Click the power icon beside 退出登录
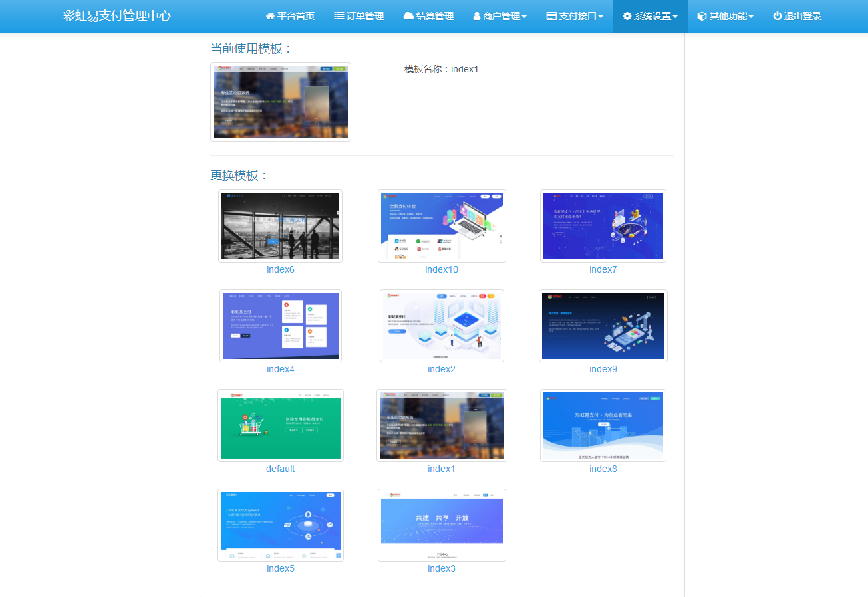Viewport: 868px width, 597px height. 777,17
